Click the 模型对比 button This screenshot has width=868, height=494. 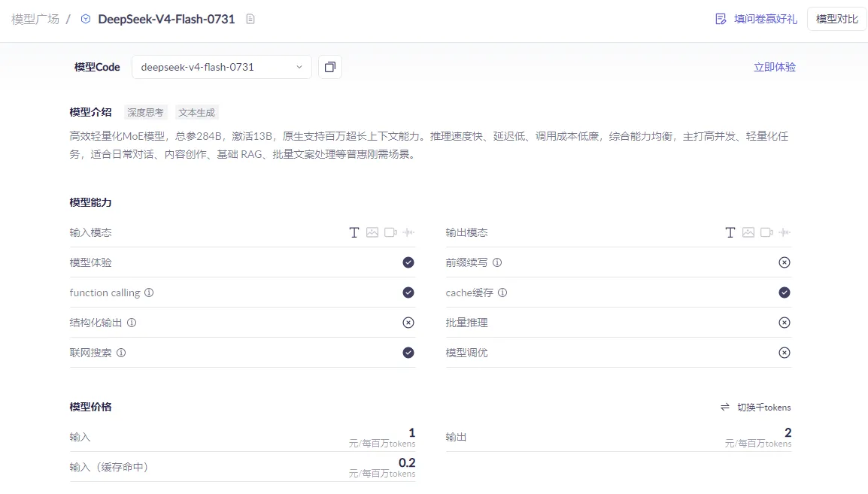837,20
